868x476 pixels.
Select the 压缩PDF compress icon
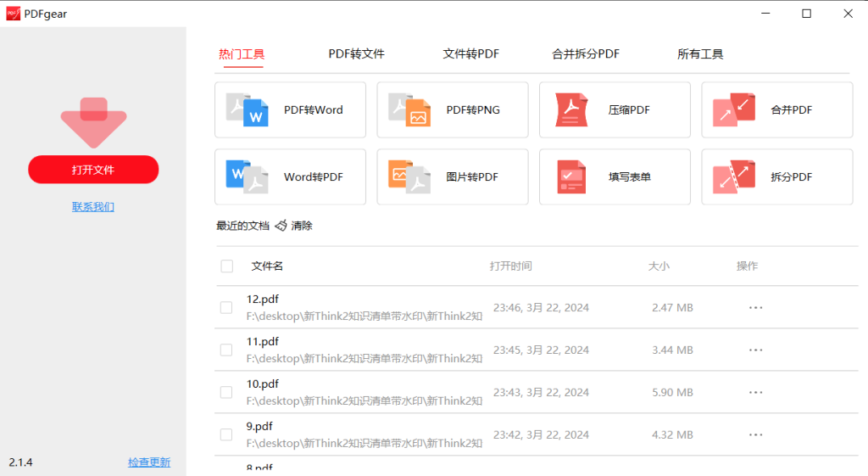(571, 109)
